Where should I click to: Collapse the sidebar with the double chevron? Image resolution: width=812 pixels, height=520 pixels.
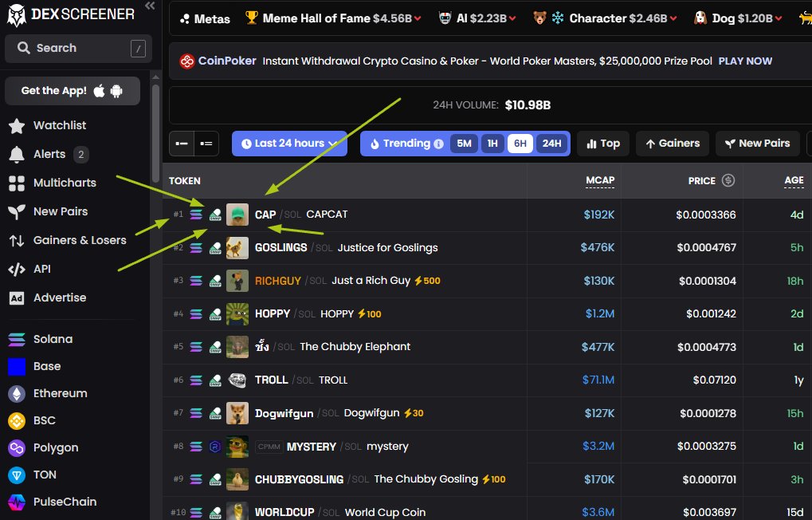click(150, 6)
